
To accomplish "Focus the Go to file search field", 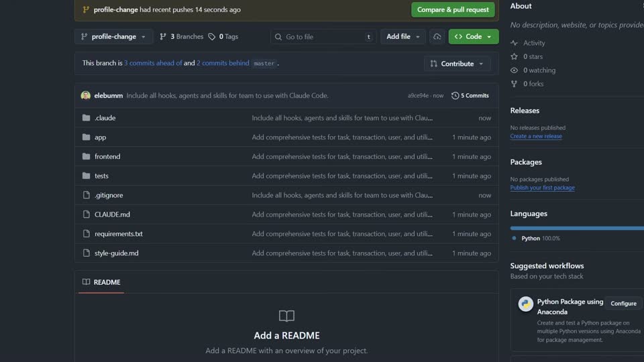I will 323,36.
